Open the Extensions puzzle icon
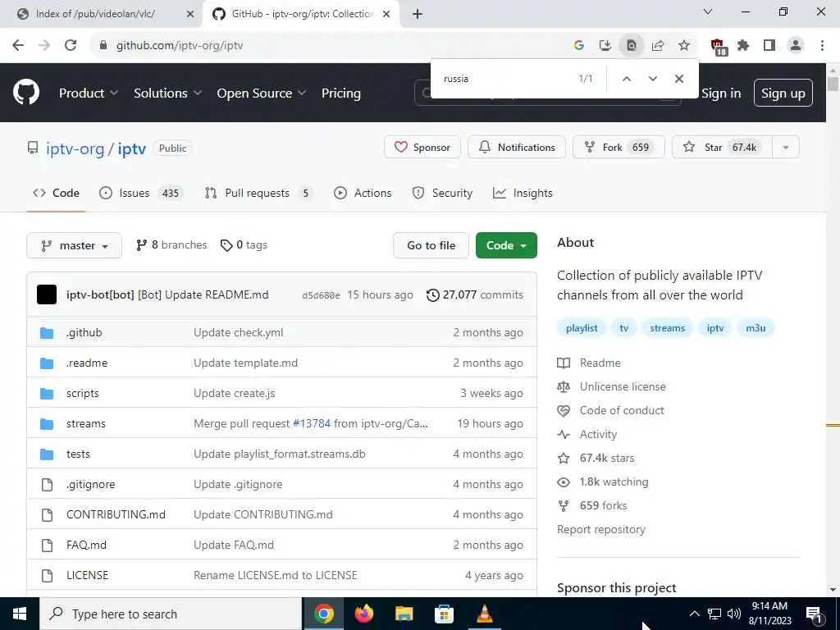Screen dimensions: 840x630 [743, 46]
